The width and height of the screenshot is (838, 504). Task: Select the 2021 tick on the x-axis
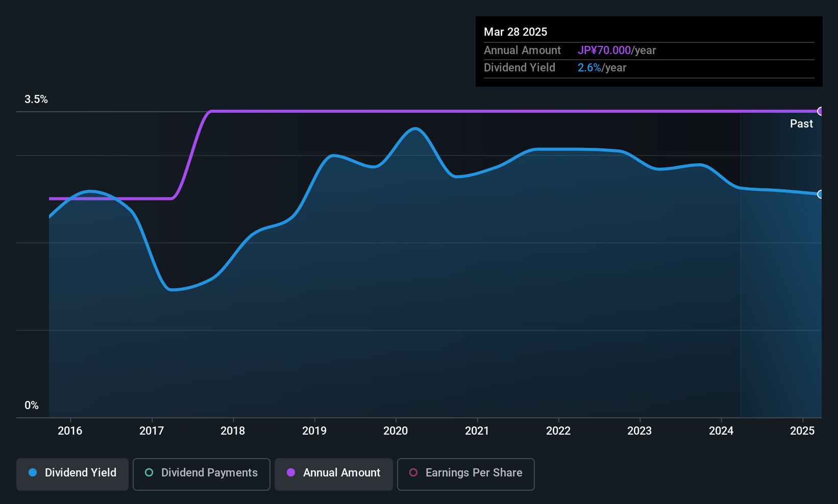point(477,431)
